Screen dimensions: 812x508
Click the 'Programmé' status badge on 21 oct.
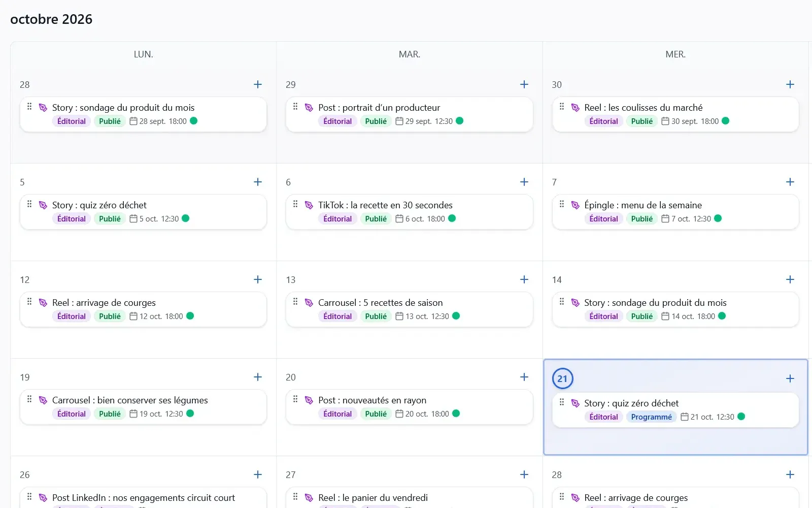(651, 417)
